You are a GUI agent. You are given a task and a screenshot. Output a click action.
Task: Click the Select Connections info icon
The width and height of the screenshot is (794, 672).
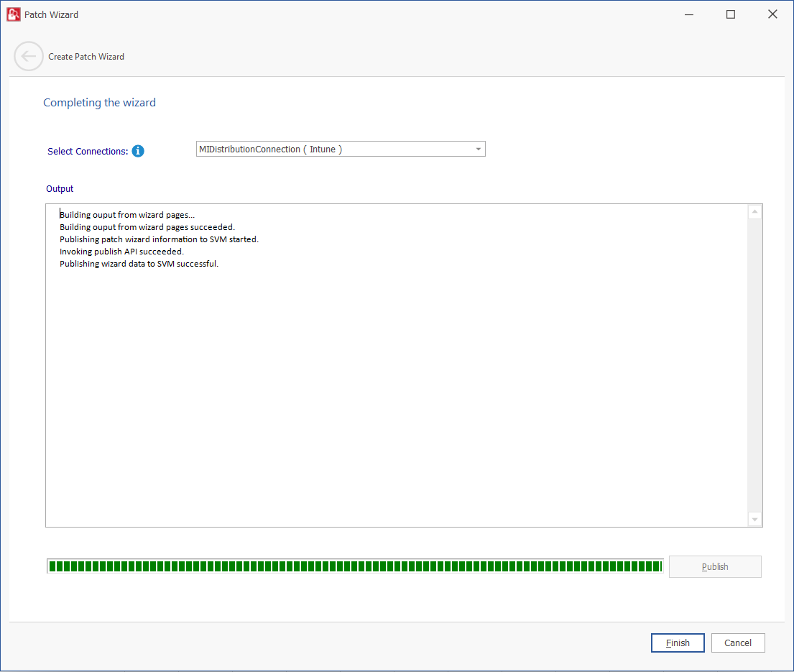[138, 151]
